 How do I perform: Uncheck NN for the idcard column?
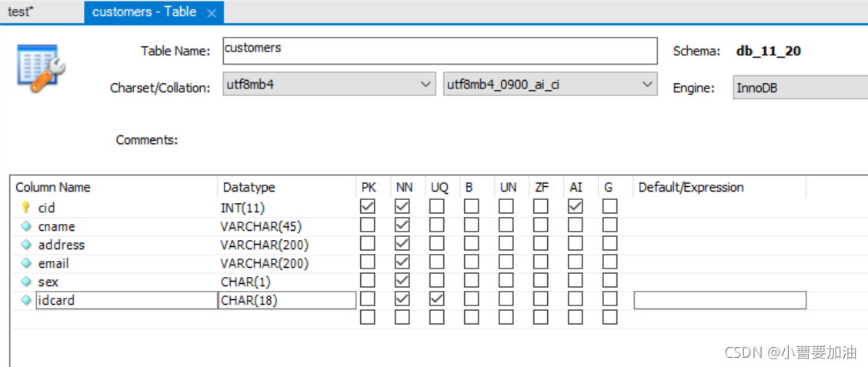pos(402,299)
